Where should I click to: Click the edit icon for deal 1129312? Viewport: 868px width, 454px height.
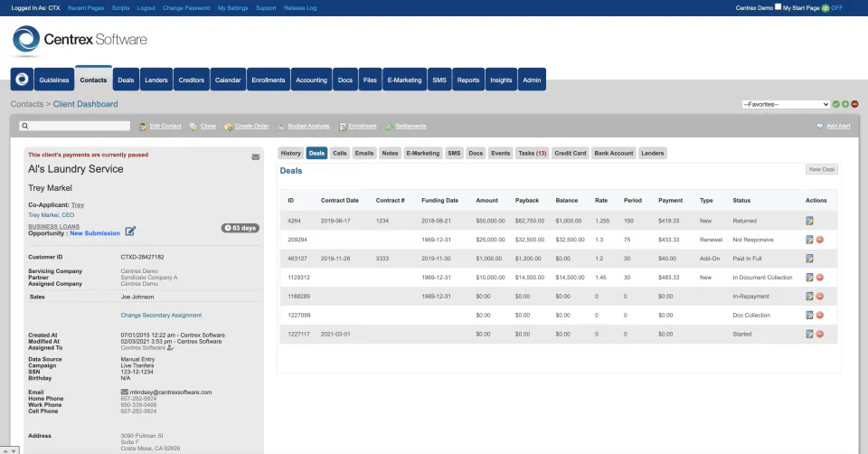click(809, 278)
